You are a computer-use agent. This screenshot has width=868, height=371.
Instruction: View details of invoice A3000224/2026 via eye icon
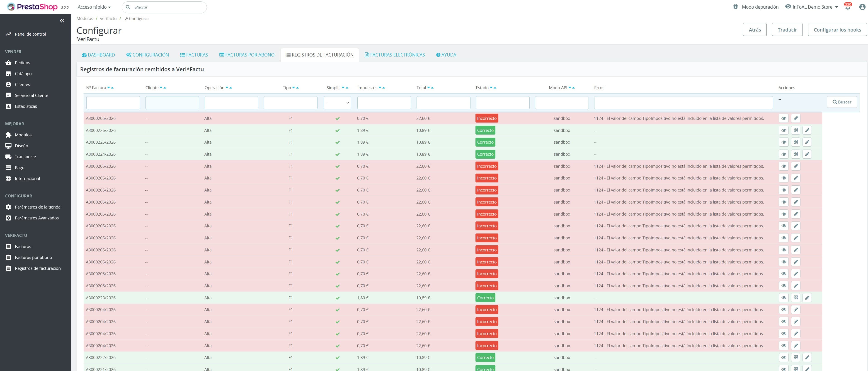point(783,154)
